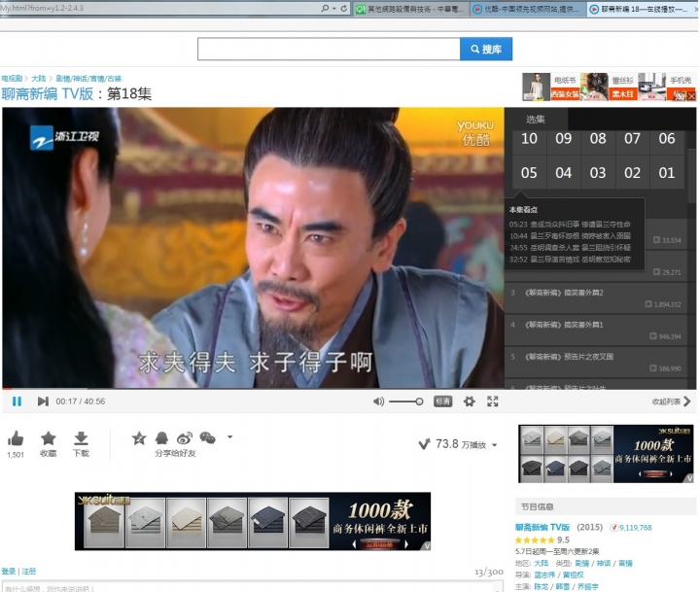Switch to 其他網路設備與技術 browser tab

[x=411, y=9]
